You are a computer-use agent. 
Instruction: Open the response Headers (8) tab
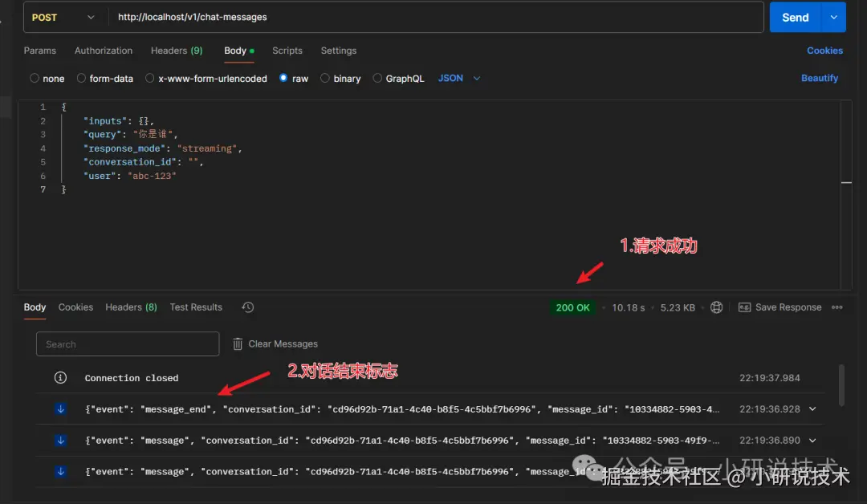point(131,307)
